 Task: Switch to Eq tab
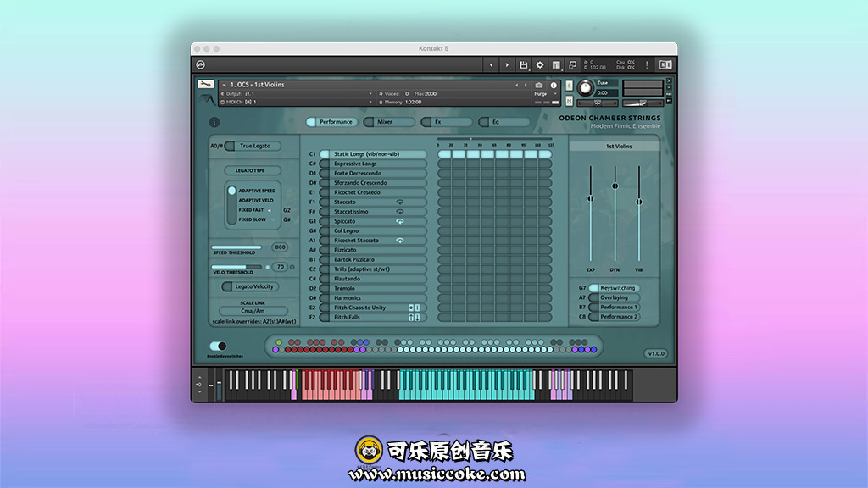(x=504, y=122)
